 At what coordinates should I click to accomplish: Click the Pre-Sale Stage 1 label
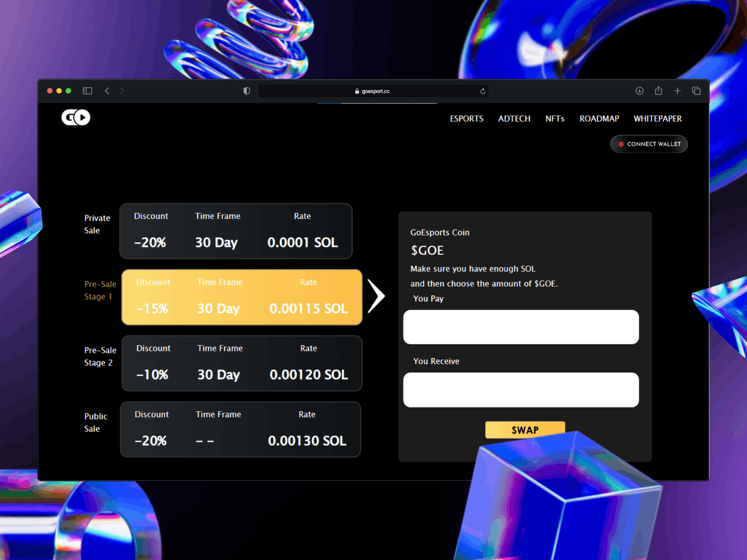point(100,290)
